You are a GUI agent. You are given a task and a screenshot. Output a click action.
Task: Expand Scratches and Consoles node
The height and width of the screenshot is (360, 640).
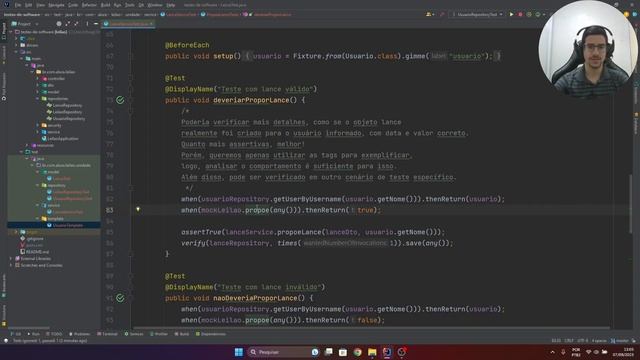pos(11,265)
